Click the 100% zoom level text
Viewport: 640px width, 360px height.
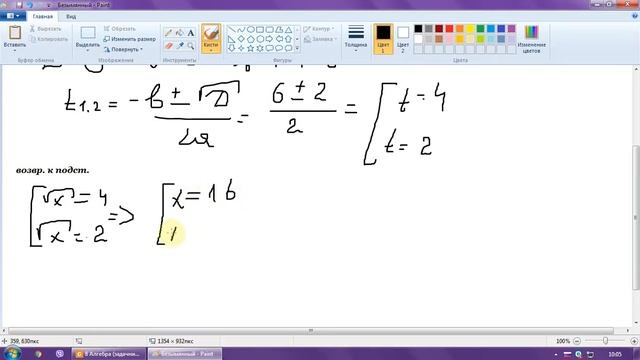563,341
